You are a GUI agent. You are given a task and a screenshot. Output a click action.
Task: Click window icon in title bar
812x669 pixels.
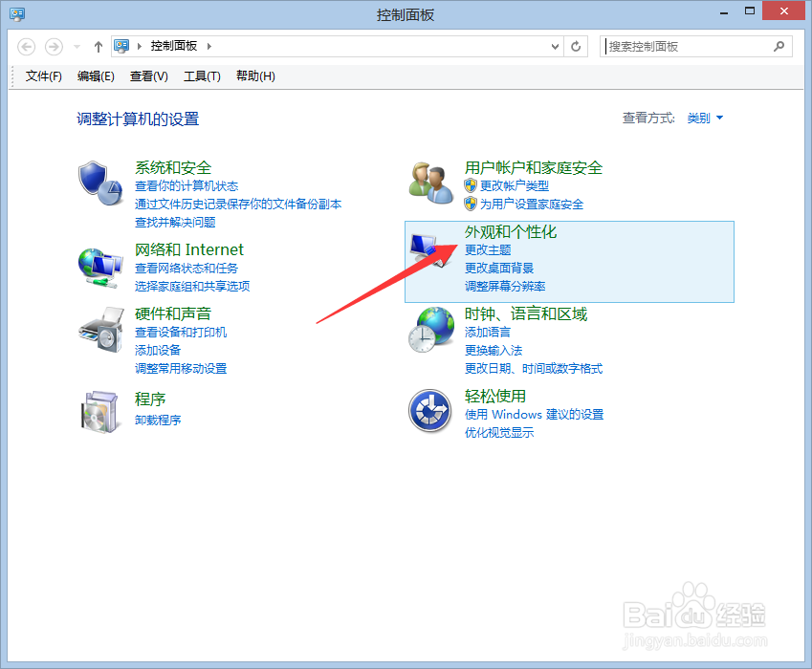[17, 14]
